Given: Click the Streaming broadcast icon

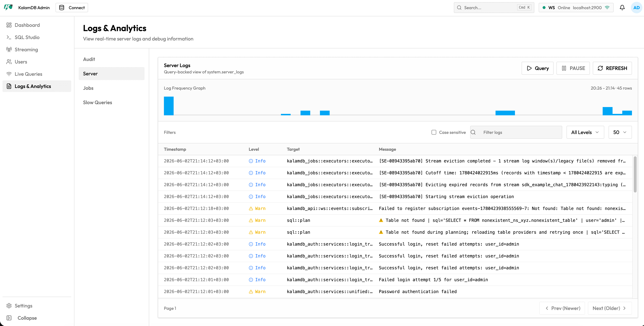Looking at the screenshot, I should click(9, 49).
